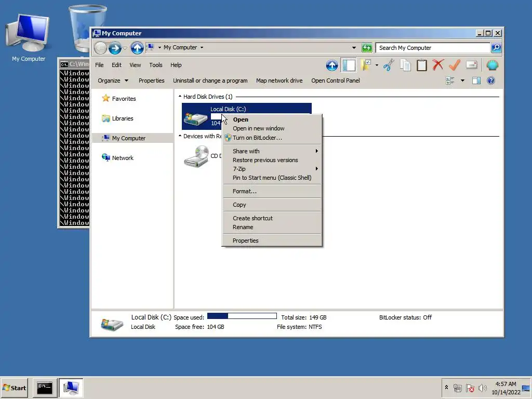Choose Pin to Start menu (Classic Shell)
The width and height of the screenshot is (532, 399).
271,178
